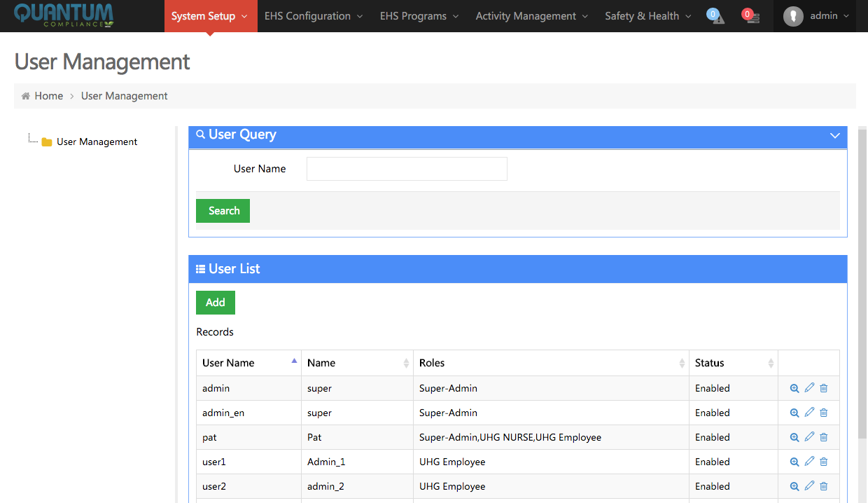Image resolution: width=868 pixels, height=503 pixels.
Task: Open the admin account dropdown
Action: pos(816,16)
